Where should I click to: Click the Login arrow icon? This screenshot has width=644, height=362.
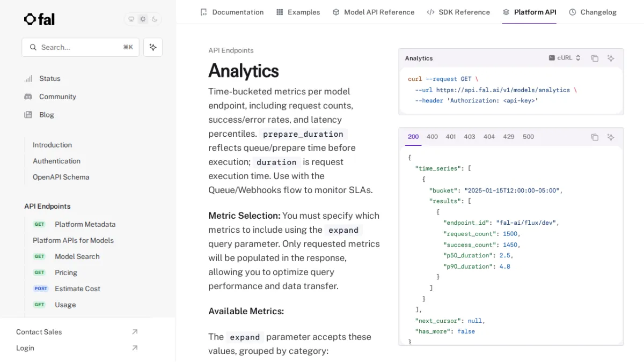[x=135, y=348]
